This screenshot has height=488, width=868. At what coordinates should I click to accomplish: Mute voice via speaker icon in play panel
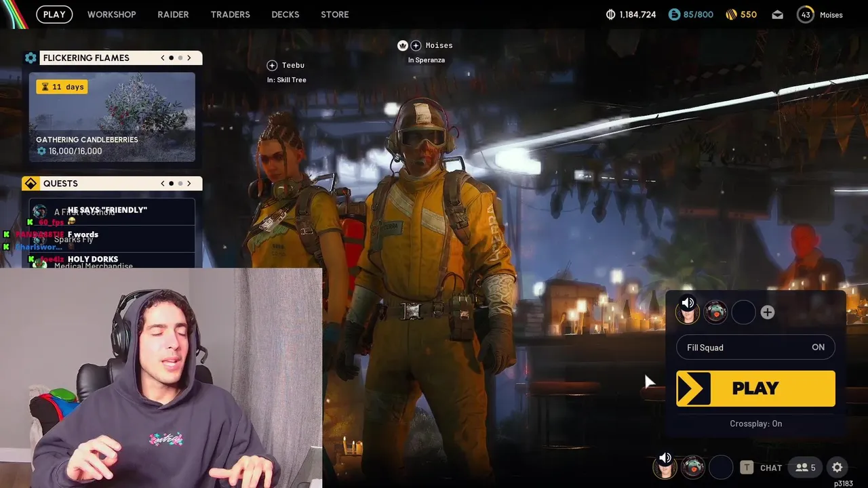[688, 304]
